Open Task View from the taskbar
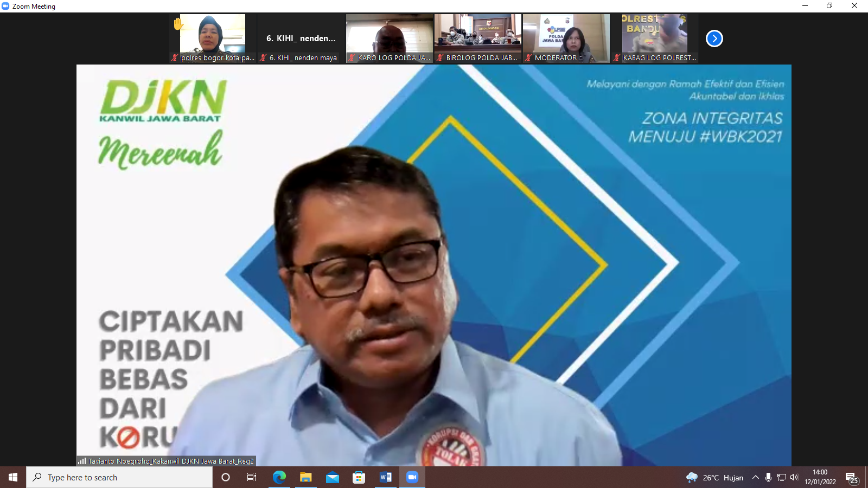Screen dimensions: 868x488 252,477
